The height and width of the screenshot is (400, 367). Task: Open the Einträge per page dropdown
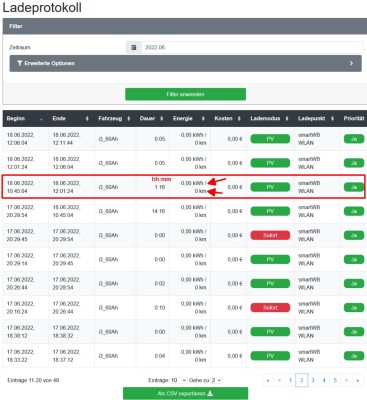(x=178, y=380)
